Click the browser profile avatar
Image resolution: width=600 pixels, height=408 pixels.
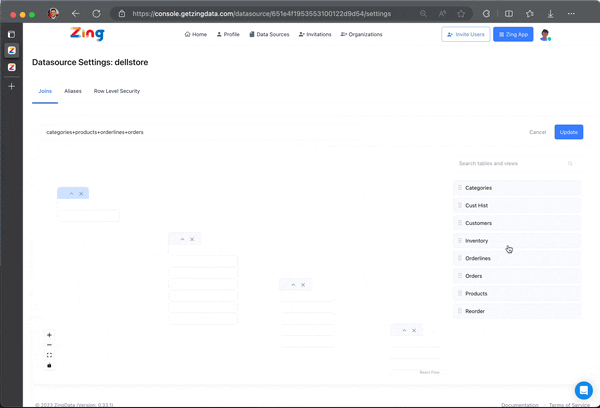pyautogui.click(x=53, y=14)
